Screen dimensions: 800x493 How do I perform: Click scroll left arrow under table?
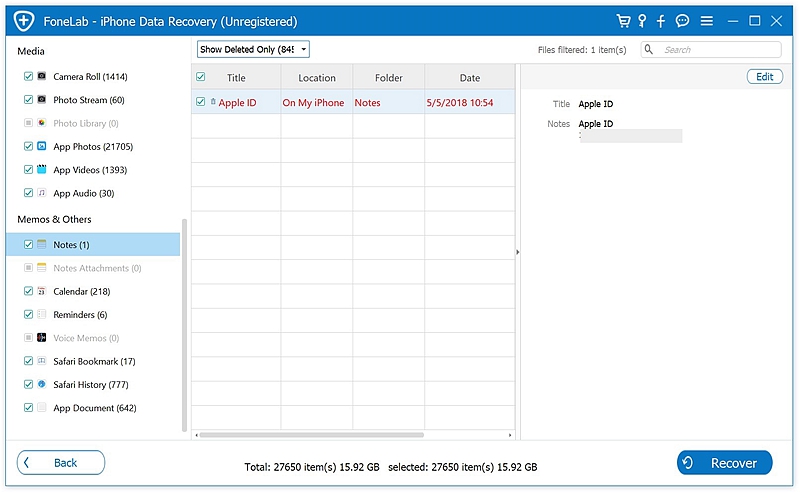[196, 435]
